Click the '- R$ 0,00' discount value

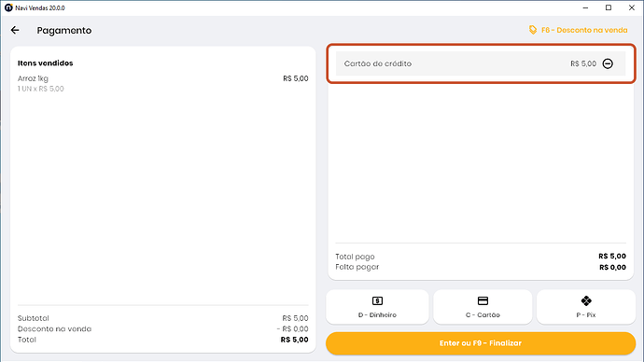coord(292,328)
